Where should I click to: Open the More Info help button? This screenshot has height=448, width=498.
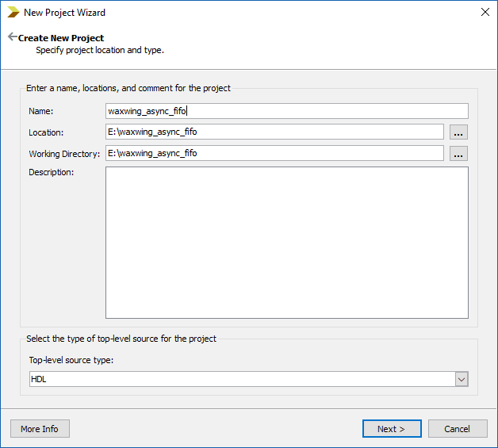[x=40, y=429]
